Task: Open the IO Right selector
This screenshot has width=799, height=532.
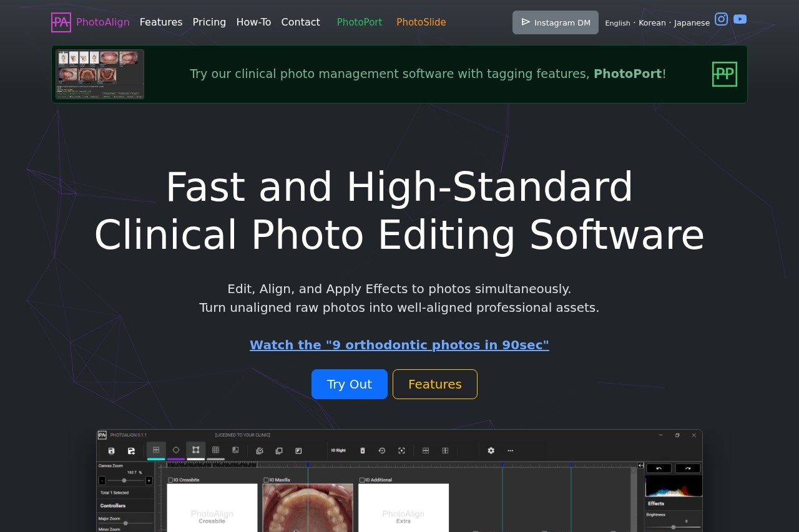Action: pyautogui.click(x=338, y=450)
